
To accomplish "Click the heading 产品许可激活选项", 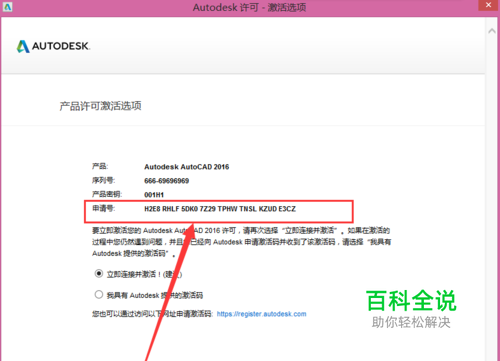I will tap(100, 106).
